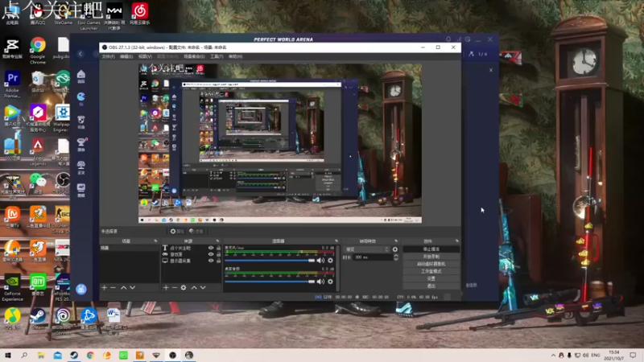Go back in Perfect World Arena

(x=80, y=54)
